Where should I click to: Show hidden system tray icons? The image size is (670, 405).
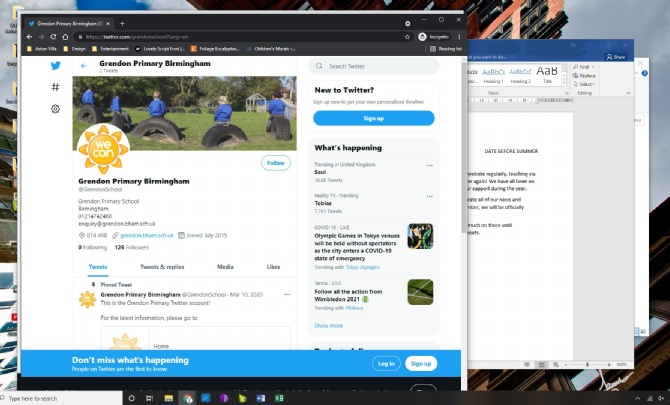tap(637, 398)
